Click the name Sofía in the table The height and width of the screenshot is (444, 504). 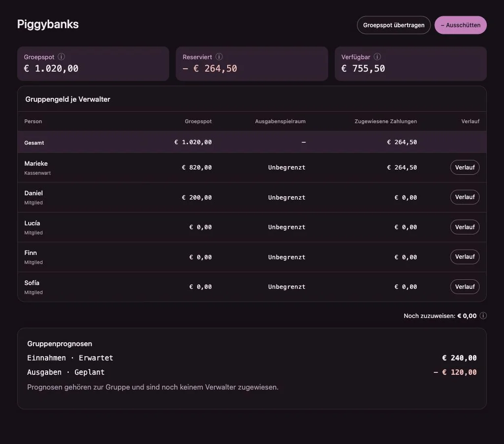32,283
